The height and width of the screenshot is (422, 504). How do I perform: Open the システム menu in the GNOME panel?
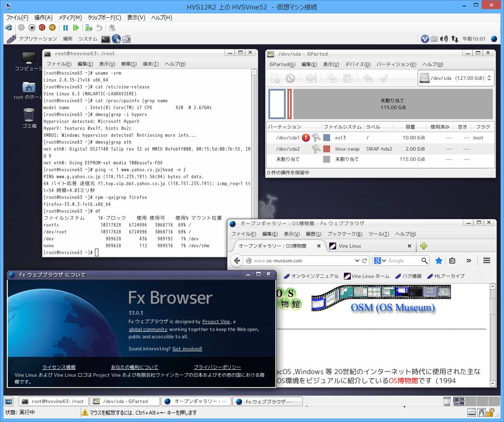(x=88, y=39)
